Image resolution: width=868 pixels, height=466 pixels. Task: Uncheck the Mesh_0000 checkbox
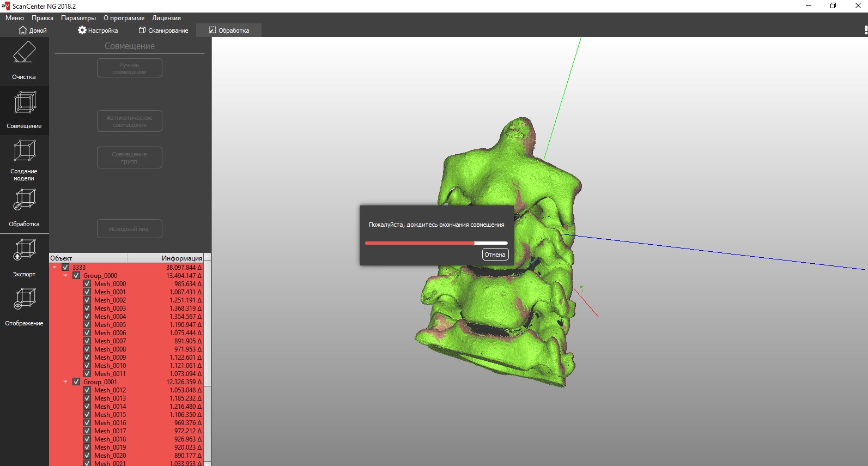pos(87,284)
